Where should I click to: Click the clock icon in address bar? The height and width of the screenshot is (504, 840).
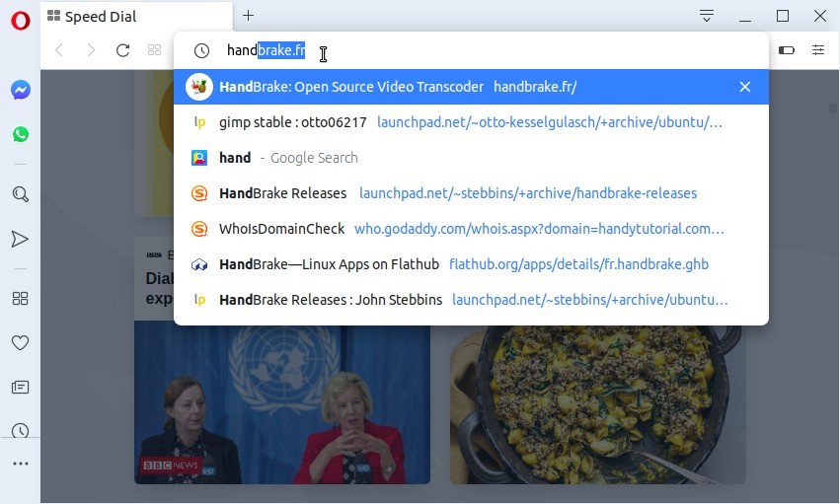point(201,50)
